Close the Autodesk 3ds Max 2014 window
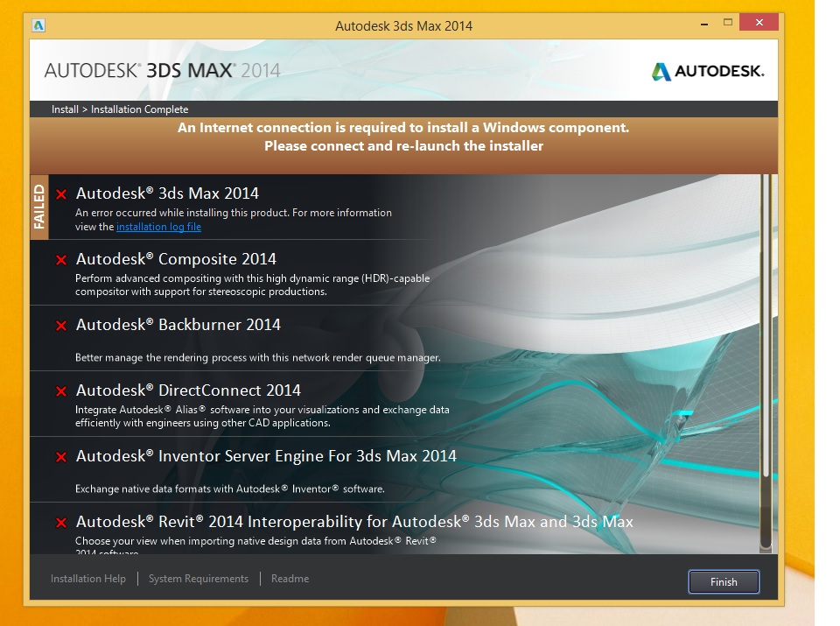Image resolution: width=840 pixels, height=626 pixels. [759, 23]
